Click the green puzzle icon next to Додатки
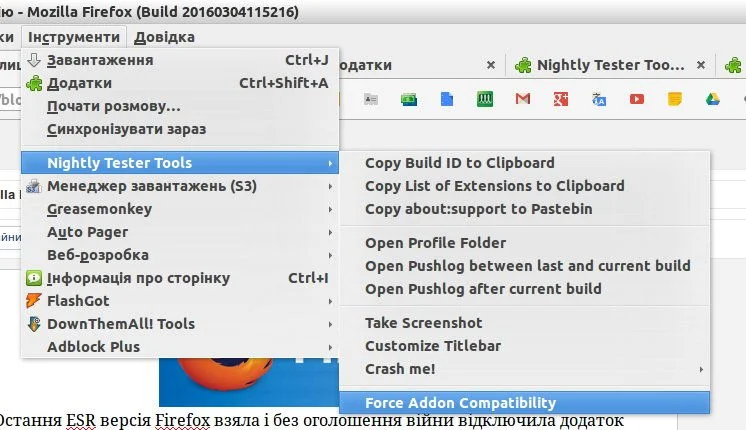 [34, 83]
